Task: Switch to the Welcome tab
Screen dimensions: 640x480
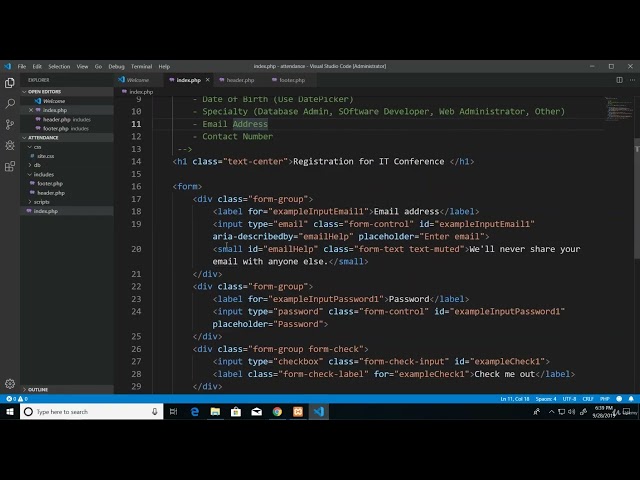Action: (x=138, y=80)
